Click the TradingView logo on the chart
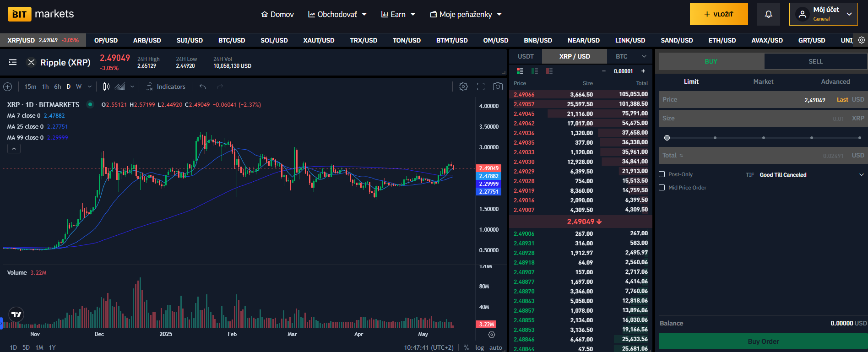868x352 pixels. [x=16, y=314]
